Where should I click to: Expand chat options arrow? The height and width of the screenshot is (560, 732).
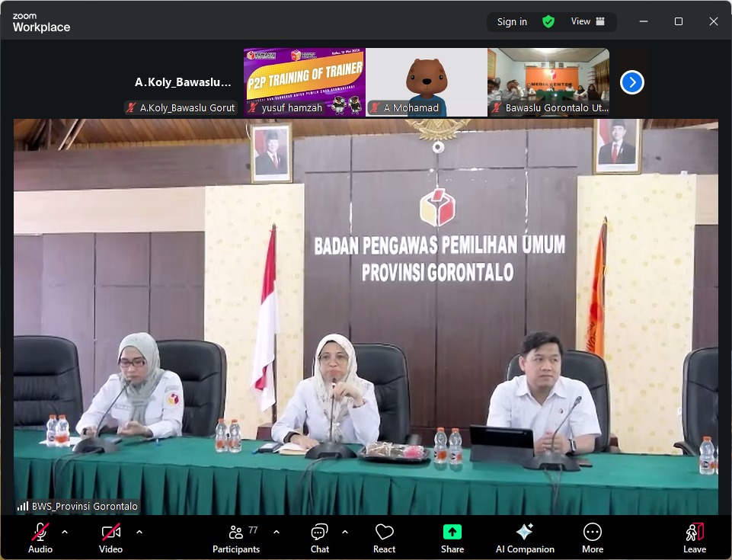345,532
